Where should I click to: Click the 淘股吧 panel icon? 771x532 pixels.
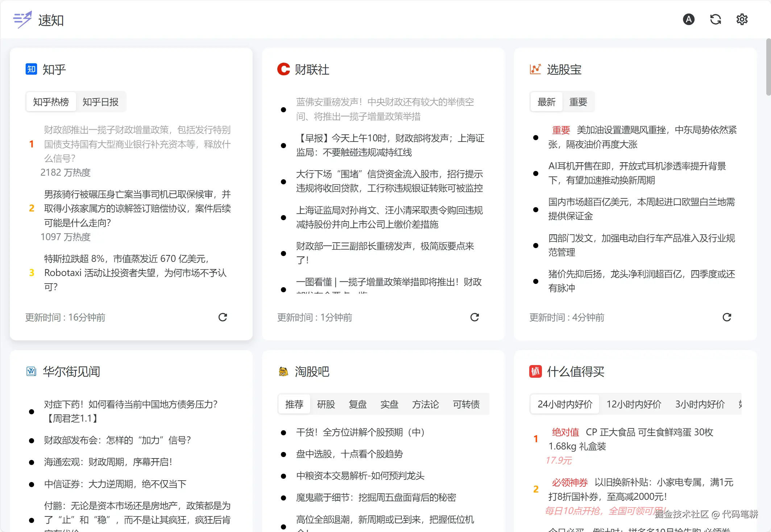tap(283, 371)
